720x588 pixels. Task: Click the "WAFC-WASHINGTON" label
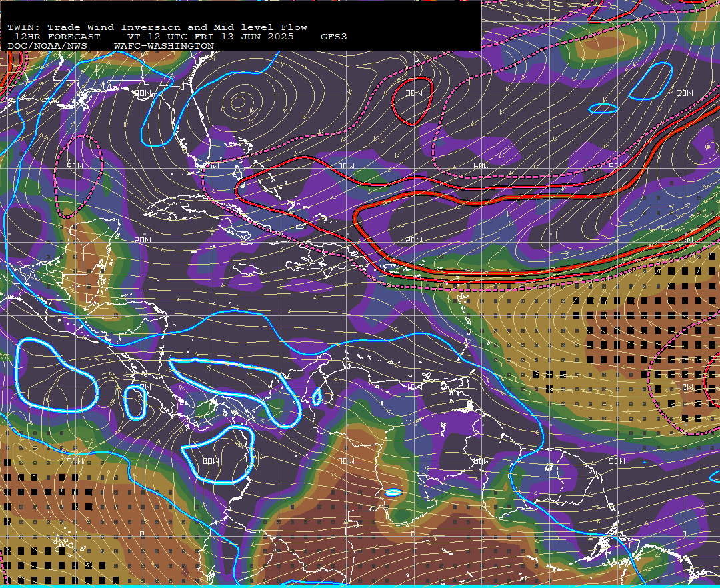click(x=164, y=47)
